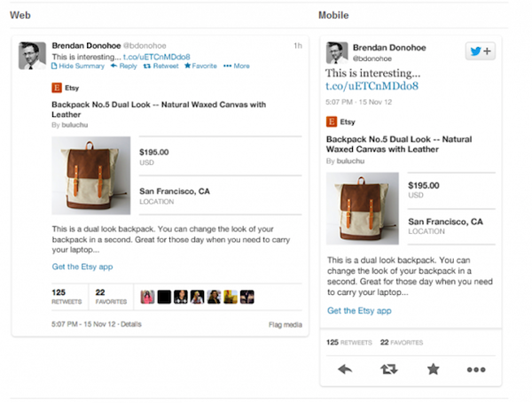Tap the mobile retweet icon
The image size is (532, 403).
tap(388, 368)
